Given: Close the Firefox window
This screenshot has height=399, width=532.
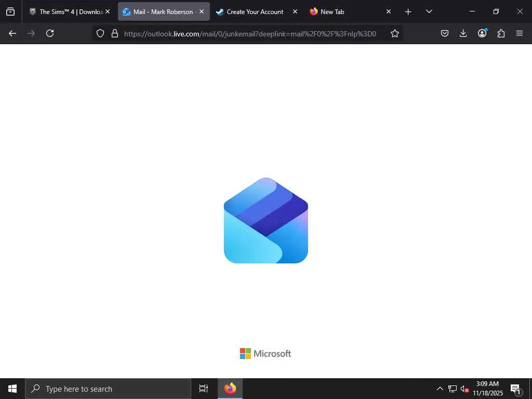Looking at the screenshot, I should point(520,11).
